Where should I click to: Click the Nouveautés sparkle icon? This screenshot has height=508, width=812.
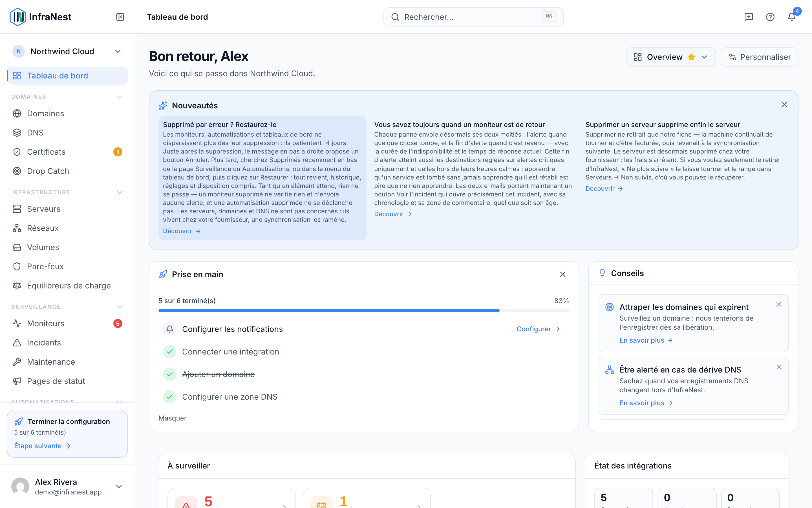pyautogui.click(x=163, y=106)
